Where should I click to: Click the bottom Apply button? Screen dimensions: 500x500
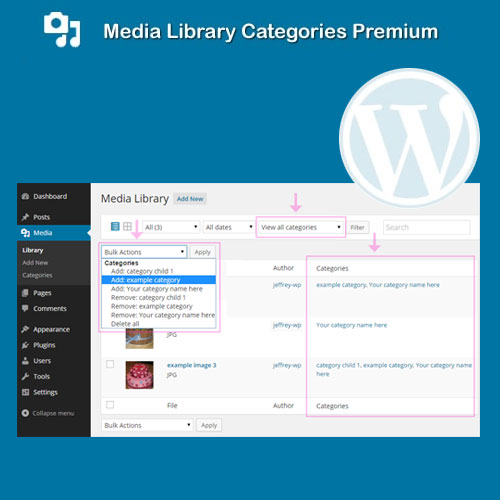[209, 425]
